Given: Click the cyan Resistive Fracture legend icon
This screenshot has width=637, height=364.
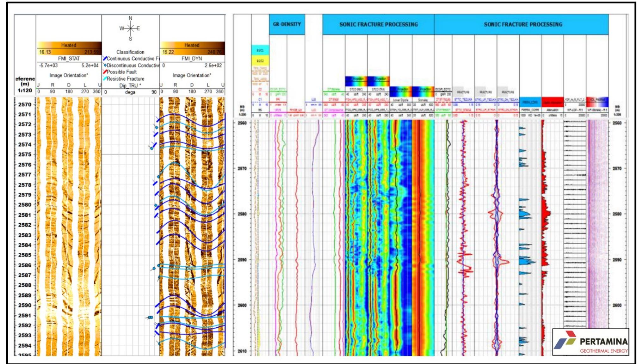Looking at the screenshot, I should coord(105,78).
